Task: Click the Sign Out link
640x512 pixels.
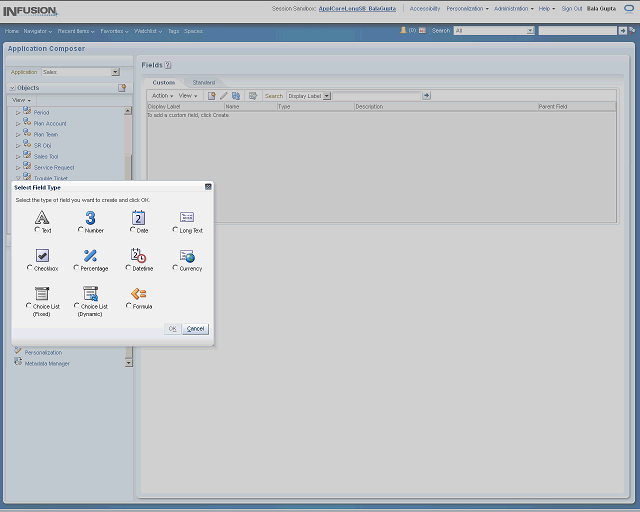Action: pyautogui.click(x=571, y=9)
